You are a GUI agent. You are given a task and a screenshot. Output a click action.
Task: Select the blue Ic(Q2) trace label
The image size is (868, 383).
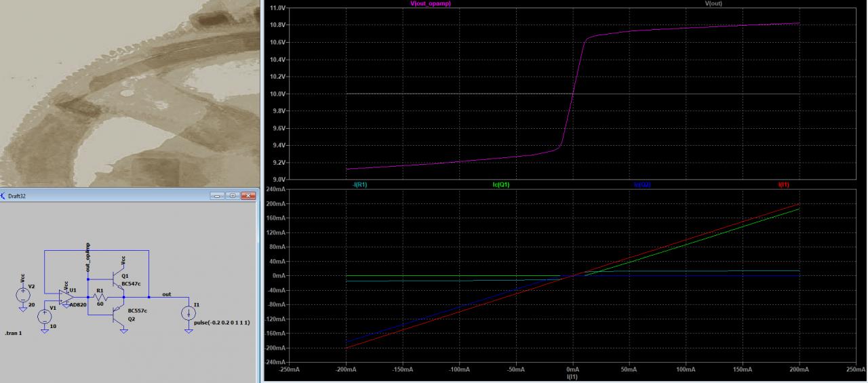642,184
